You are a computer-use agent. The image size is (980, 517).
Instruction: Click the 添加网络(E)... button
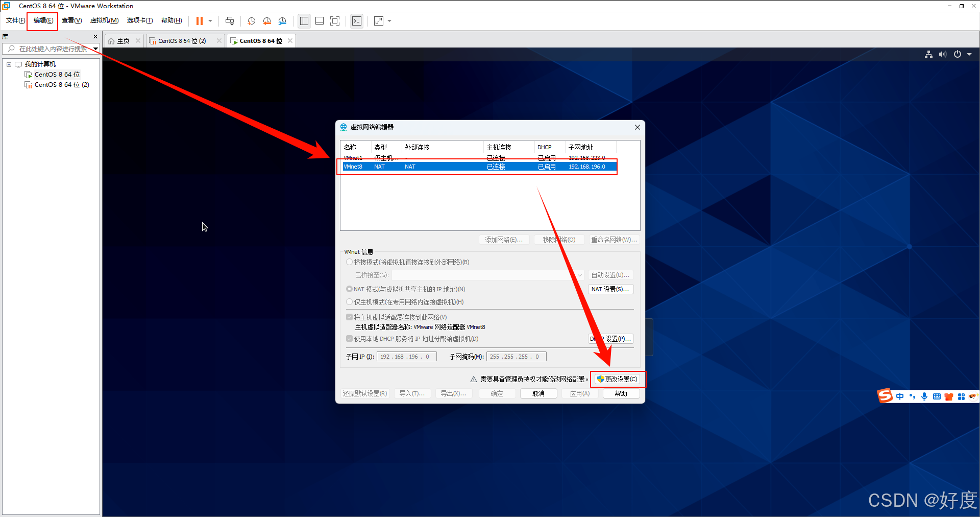(503, 240)
